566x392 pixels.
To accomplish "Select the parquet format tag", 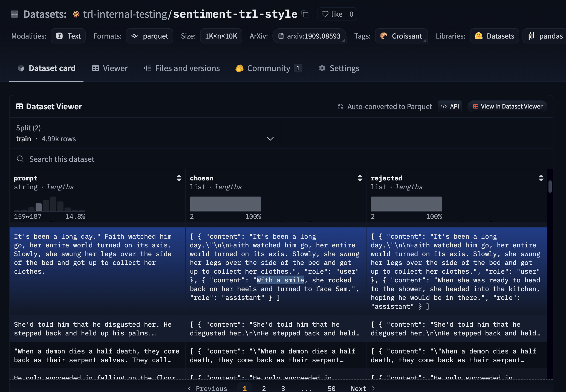I will pos(149,36).
